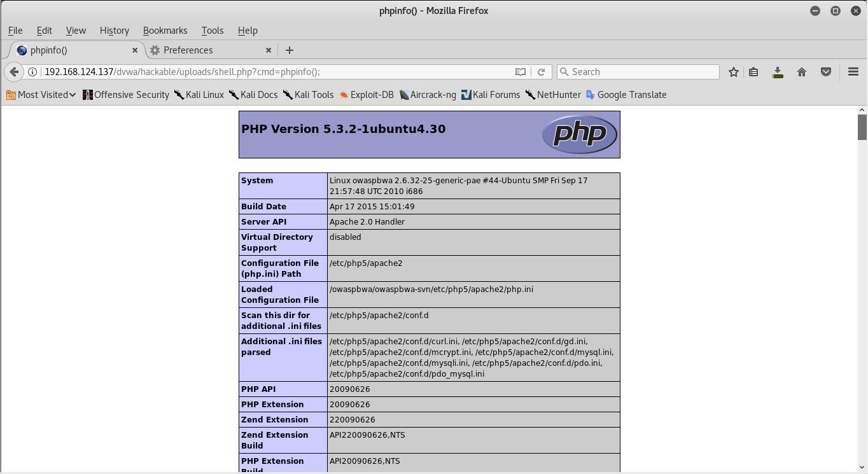Open the Google Translate bookmark

tap(626, 95)
